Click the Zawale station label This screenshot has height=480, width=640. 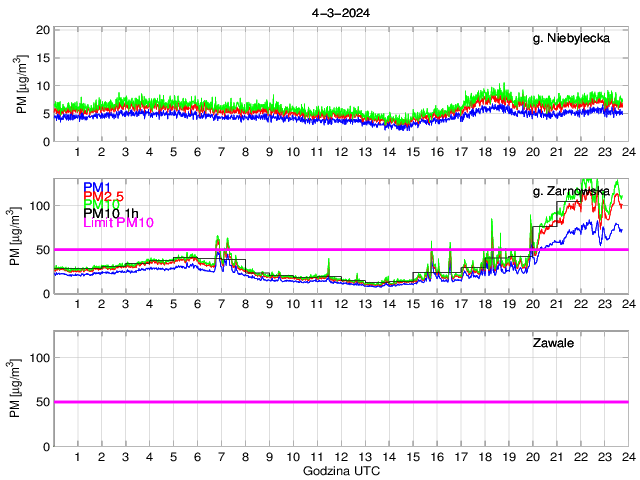click(x=553, y=343)
